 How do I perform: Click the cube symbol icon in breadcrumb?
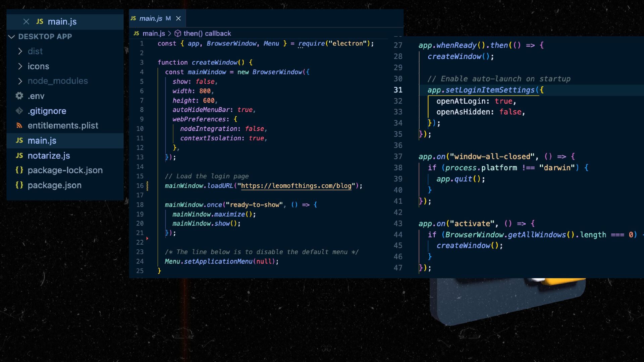(178, 34)
